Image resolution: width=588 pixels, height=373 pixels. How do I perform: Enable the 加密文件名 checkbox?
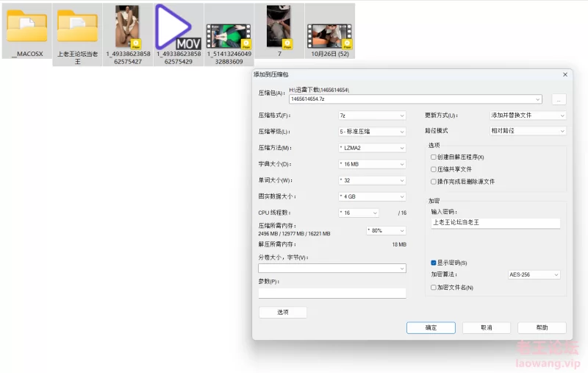(x=434, y=288)
